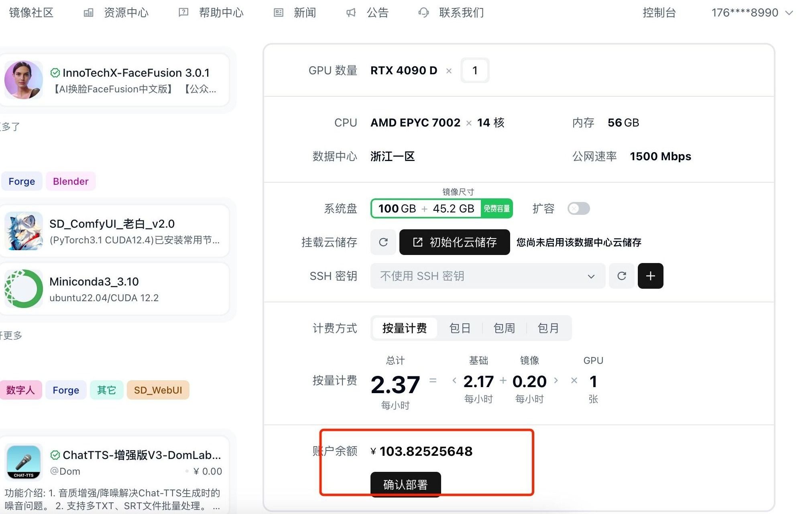Click the verified badge beside ChatTTS-增强版V3

55,455
